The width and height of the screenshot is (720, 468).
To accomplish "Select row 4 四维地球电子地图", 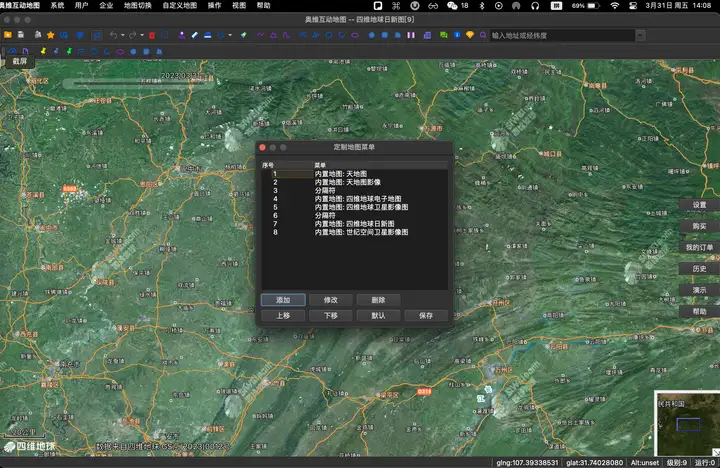I will 354,199.
